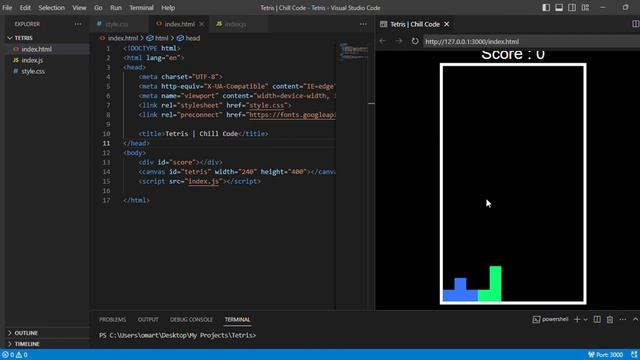640x360 pixels.
Task: Click the index.js script src link
Action: pyautogui.click(x=203, y=181)
